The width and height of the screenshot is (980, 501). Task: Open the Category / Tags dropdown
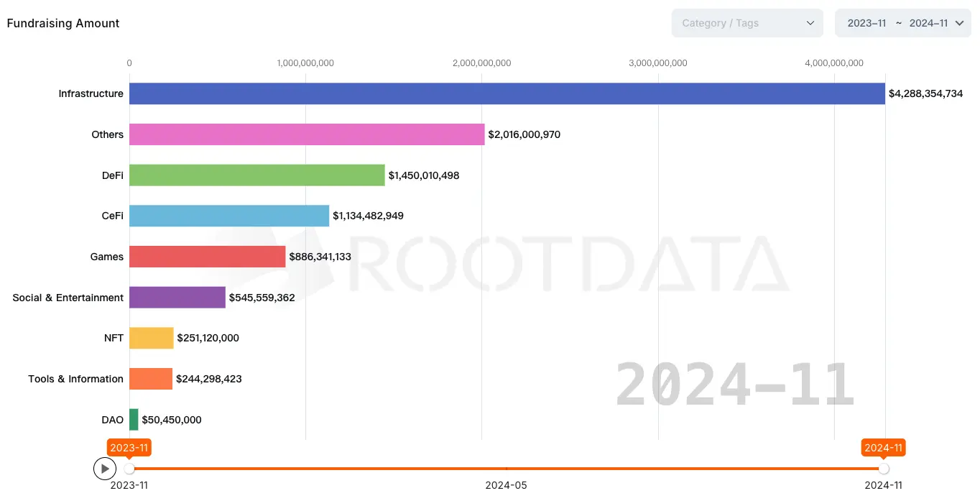coord(740,23)
